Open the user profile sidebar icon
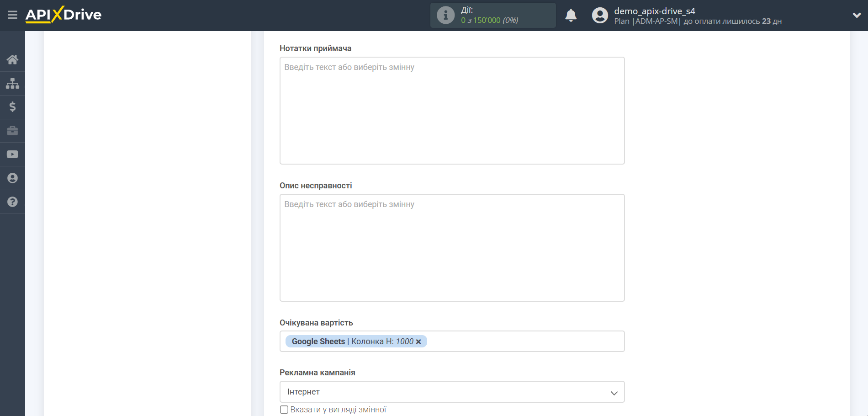The width and height of the screenshot is (868, 416). point(12,178)
